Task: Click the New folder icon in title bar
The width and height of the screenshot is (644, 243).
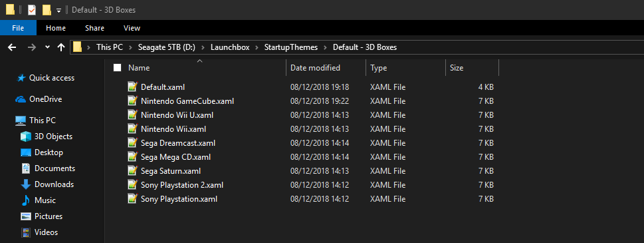Action: click(x=47, y=9)
